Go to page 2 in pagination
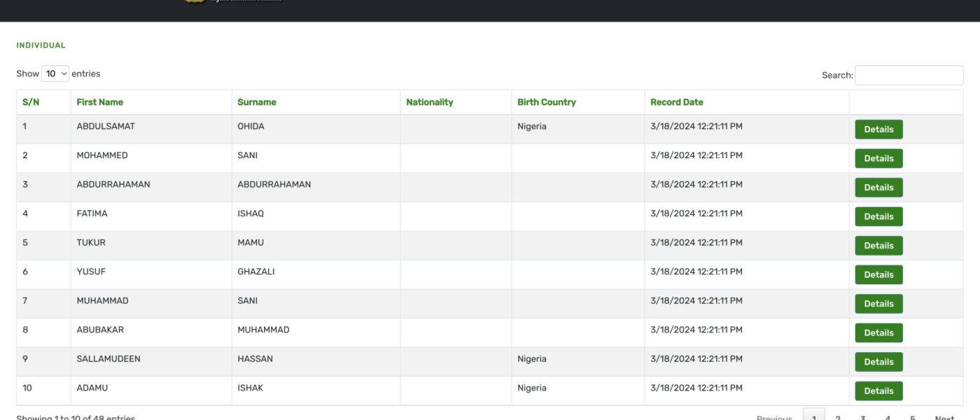Image resolution: width=980 pixels, height=420 pixels. click(x=838, y=416)
